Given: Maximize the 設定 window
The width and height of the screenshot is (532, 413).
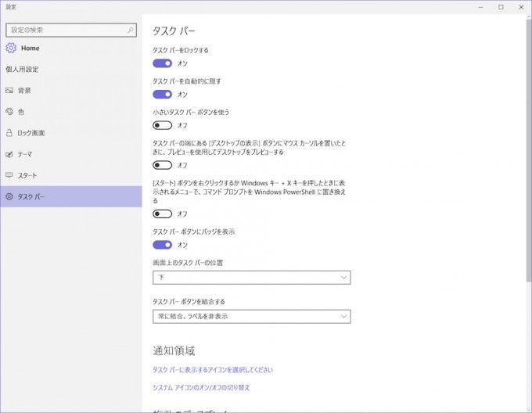Looking at the screenshot, I should [501, 7].
